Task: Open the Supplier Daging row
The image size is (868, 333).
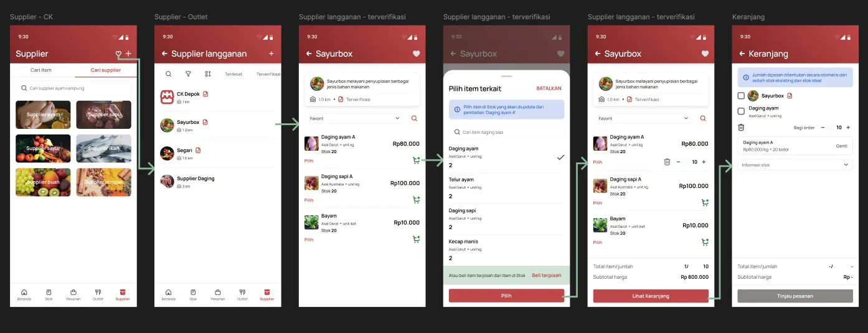Action: (x=217, y=181)
